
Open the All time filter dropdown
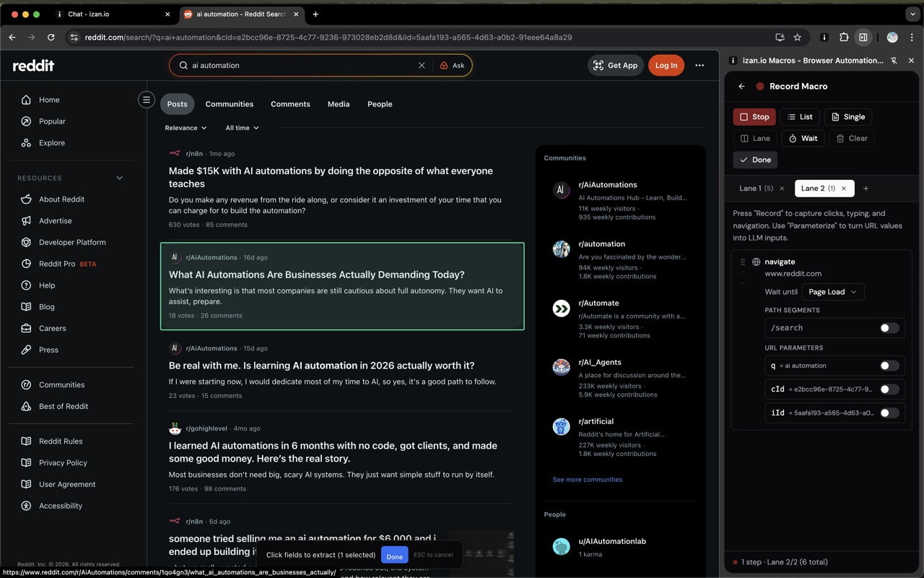tap(242, 128)
